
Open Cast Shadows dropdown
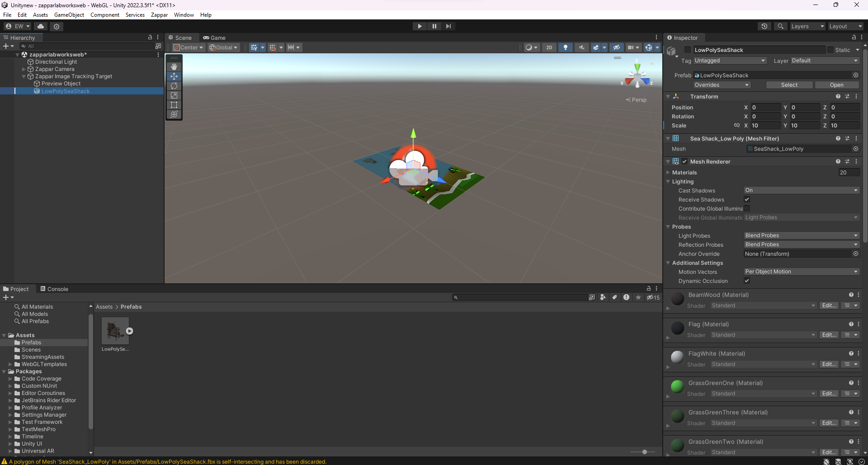click(x=801, y=190)
